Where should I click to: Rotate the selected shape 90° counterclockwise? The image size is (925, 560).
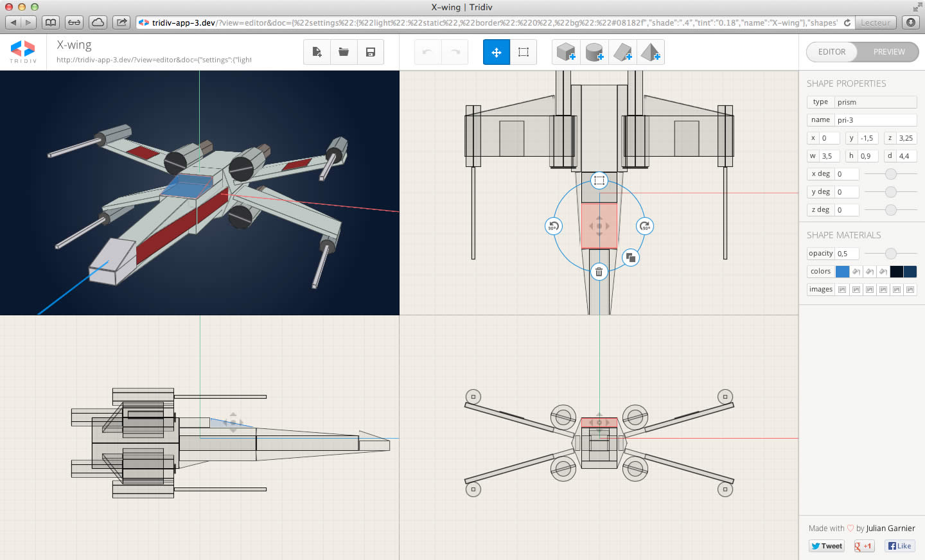tap(554, 226)
